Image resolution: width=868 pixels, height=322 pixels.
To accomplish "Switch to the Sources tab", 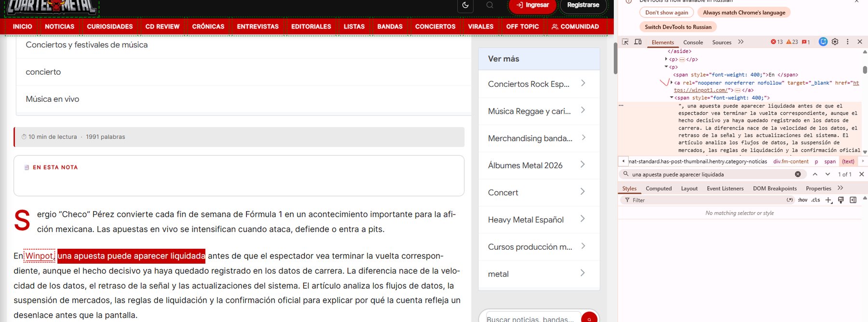I will click(x=722, y=42).
